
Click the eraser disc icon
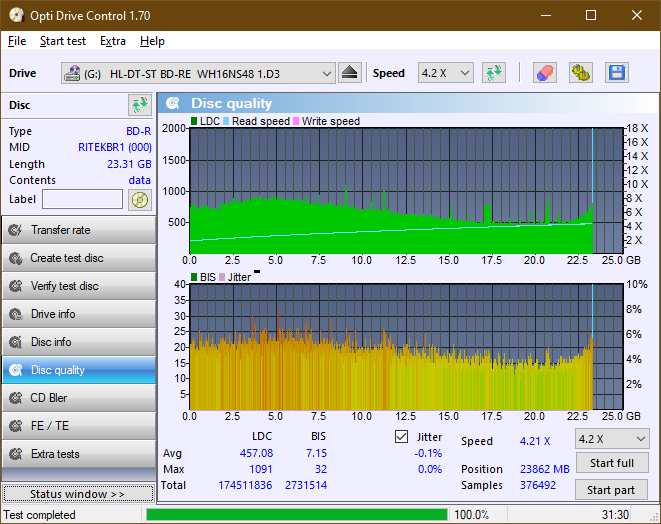point(545,73)
